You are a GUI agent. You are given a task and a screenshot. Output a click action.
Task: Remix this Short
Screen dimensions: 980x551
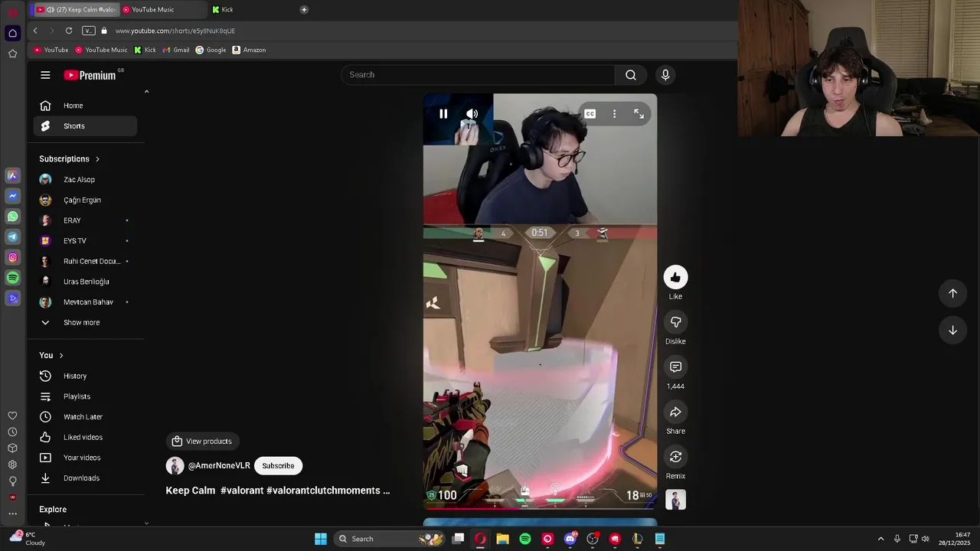pos(675,457)
